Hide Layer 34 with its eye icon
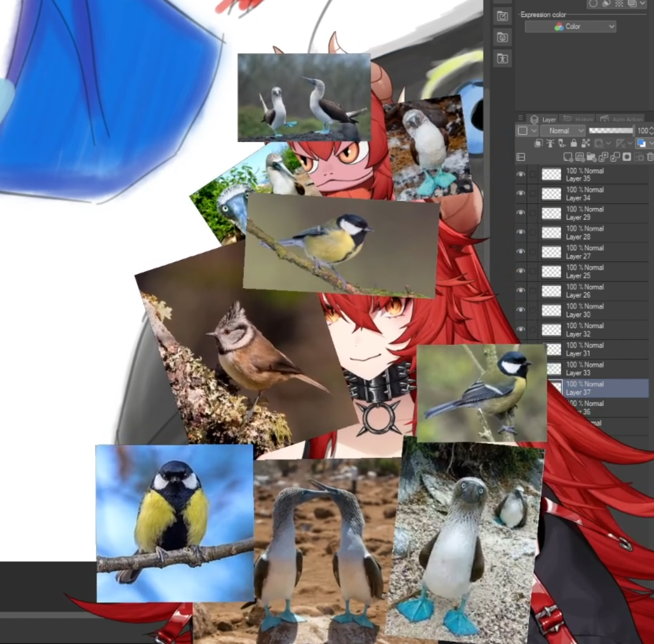This screenshot has width=654, height=644. [x=520, y=193]
